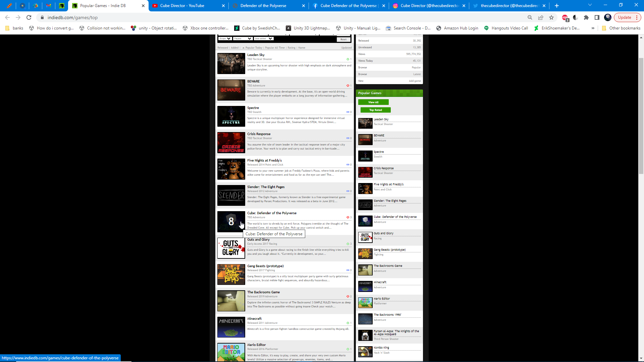Viewport: 644px width, 362px height.
Task: Open the banks bookmarks folder
Action: click(14, 28)
